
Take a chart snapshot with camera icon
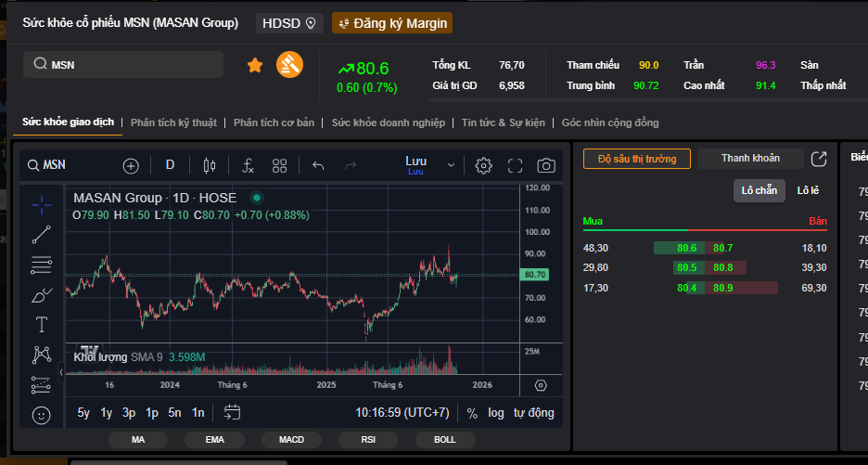click(x=546, y=165)
